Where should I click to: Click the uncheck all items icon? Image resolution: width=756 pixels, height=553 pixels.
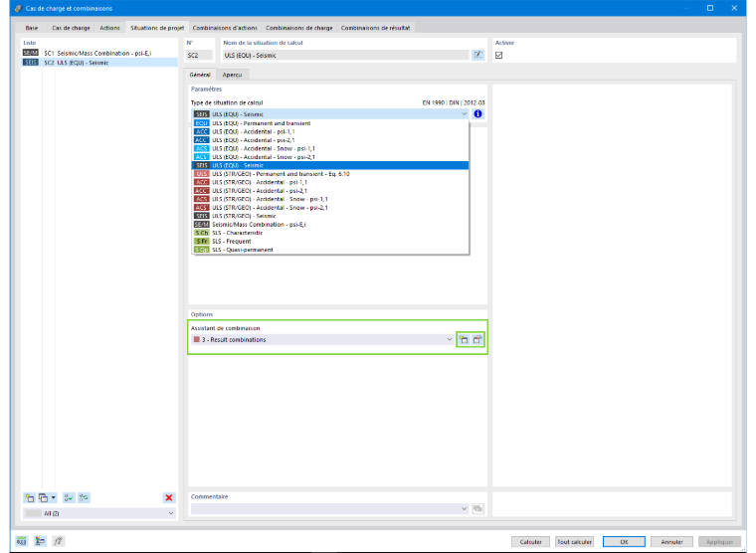tap(84, 497)
